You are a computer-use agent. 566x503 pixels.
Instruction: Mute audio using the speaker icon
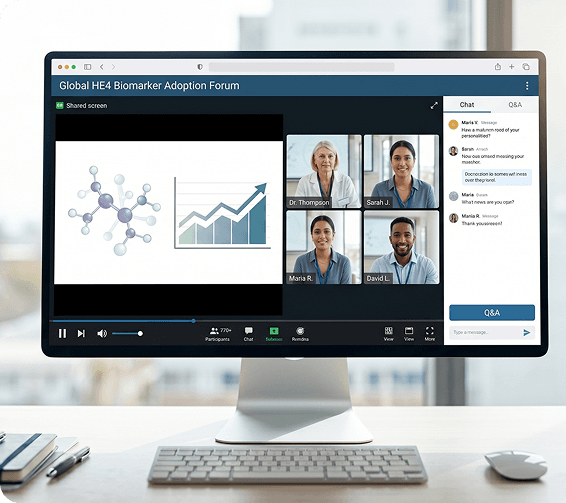click(102, 333)
